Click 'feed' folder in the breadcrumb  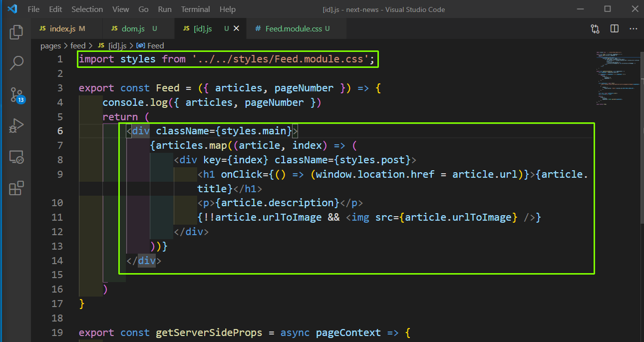pyautogui.click(x=78, y=45)
